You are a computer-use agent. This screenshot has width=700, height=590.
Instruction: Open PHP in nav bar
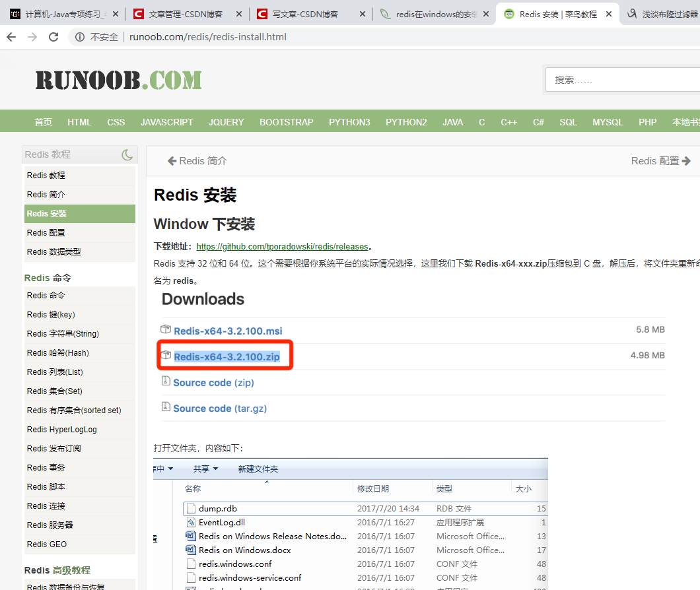tap(647, 122)
